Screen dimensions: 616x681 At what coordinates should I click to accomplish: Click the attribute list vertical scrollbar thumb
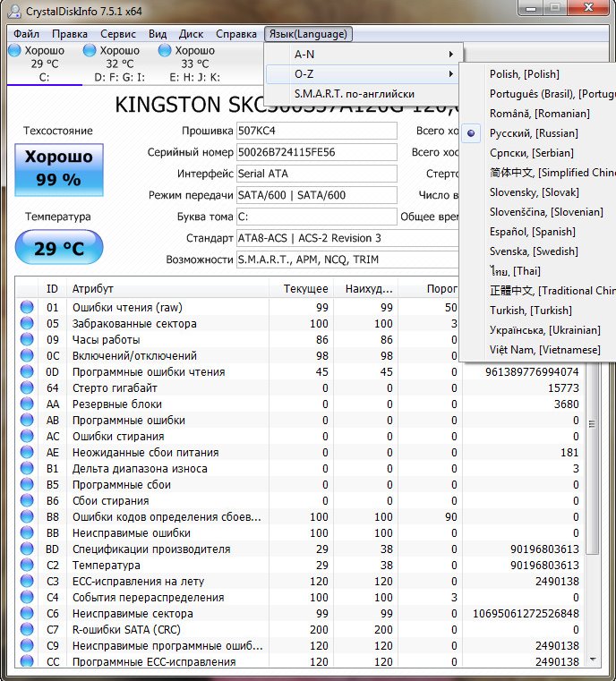point(592,423)
